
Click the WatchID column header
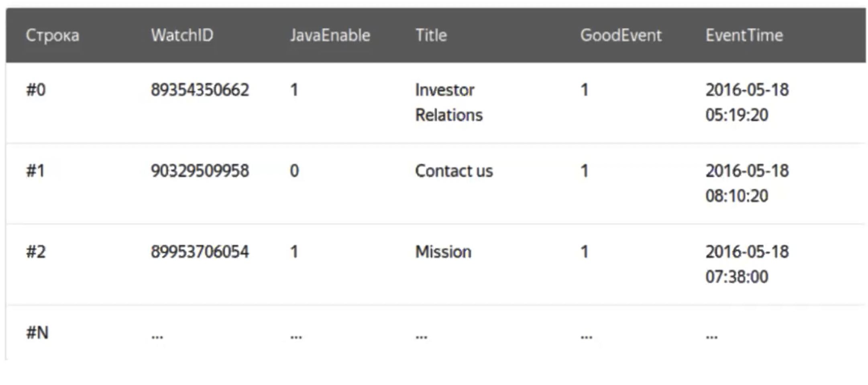tap(182, 35)
